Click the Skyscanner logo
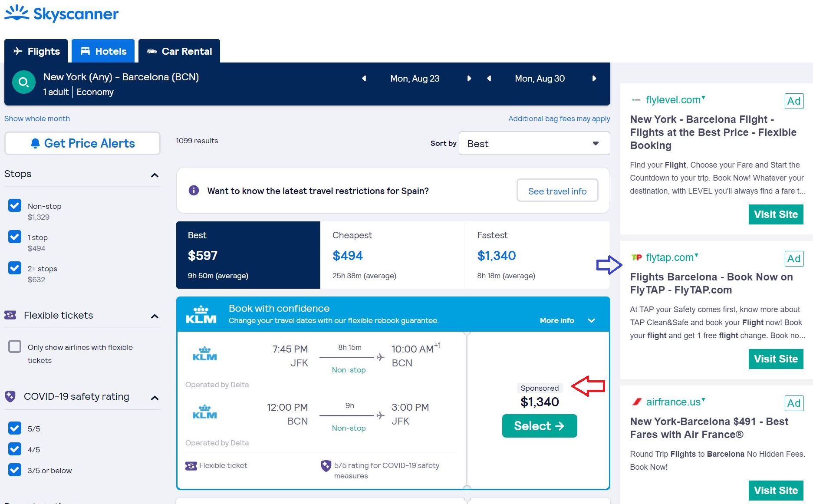 (61, 13)
